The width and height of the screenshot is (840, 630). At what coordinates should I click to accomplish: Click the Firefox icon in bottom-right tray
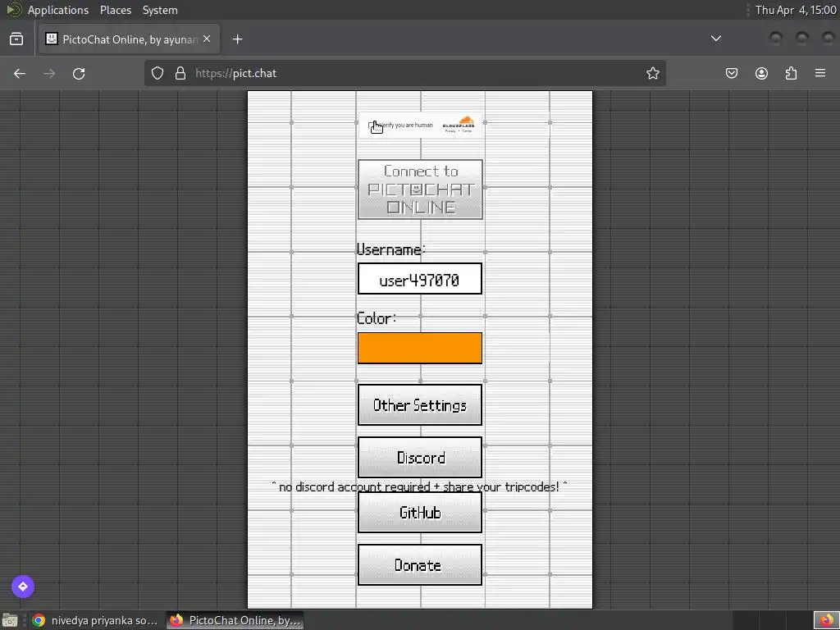tap(826, 620)
